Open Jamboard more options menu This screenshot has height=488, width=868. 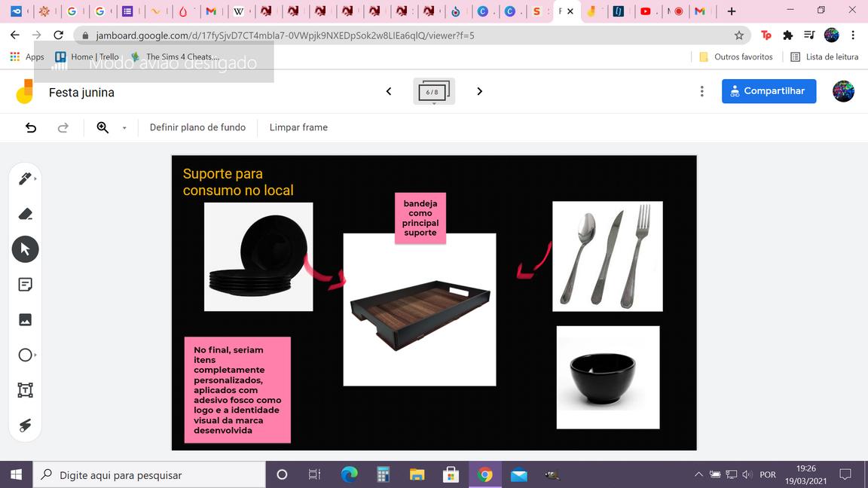[x=702, y=91]
